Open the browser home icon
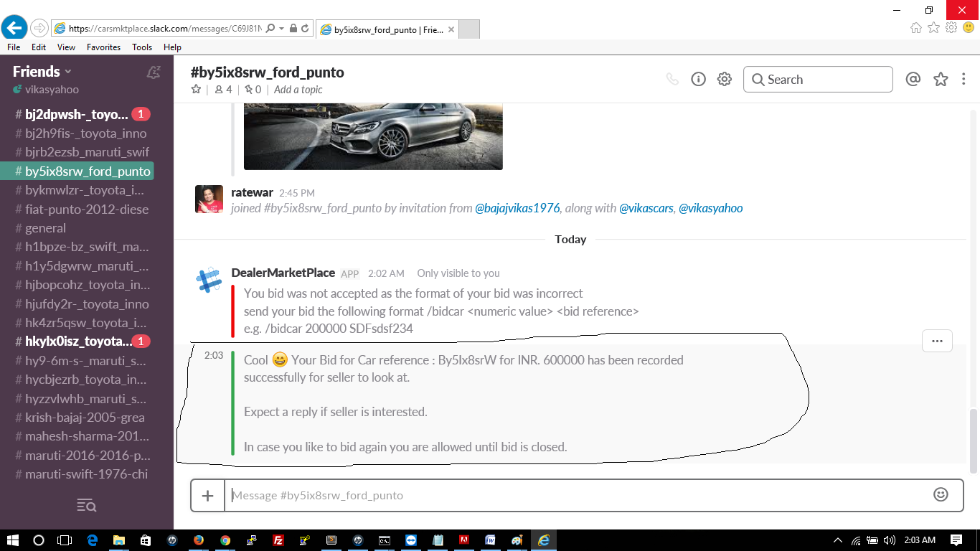980x551 pixels. [x=916, y=28]
